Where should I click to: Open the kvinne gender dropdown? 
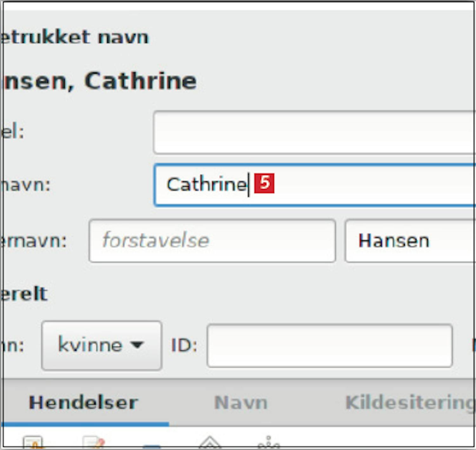(102, 345)
